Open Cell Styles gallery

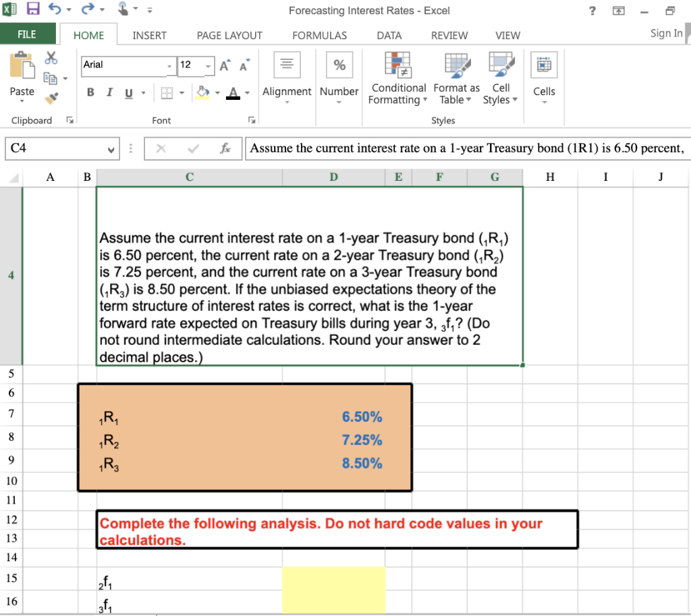(501, 79)
